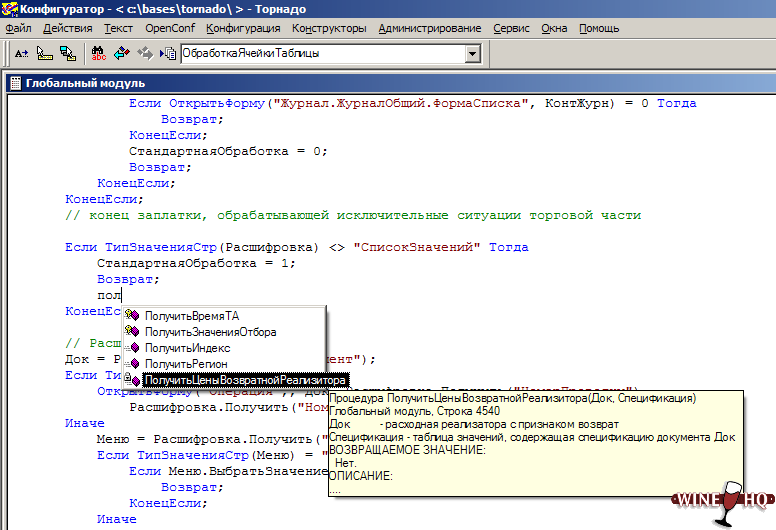Open the Администрирование menu
776x530 pixels.
tap(430, 28)
